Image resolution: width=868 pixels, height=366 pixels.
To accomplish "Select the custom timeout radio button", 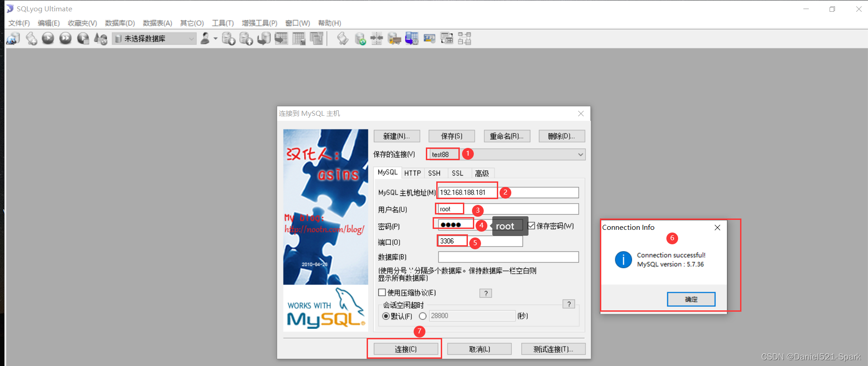I will (x=423, y=316).
